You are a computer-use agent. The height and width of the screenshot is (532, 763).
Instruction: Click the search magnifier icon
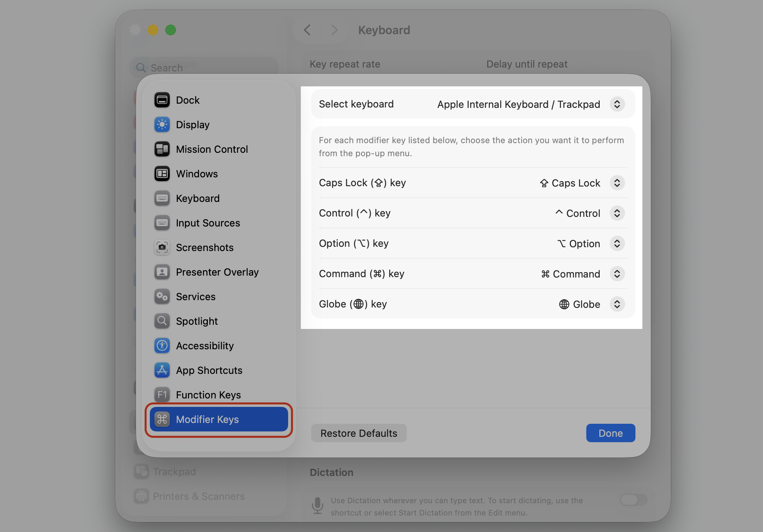141,68
